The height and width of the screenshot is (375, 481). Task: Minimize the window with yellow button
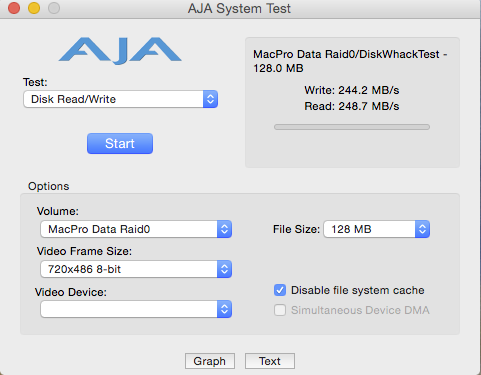(34, 8)
